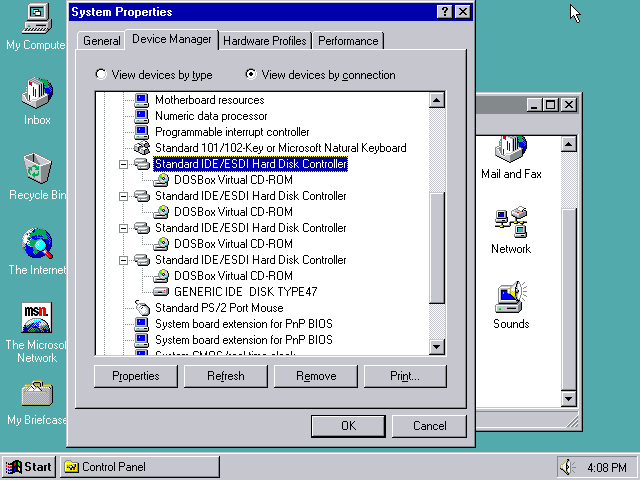Switch to the Performance tab
The width and height of the screenshot is (640, 480).
click(349, 41)
